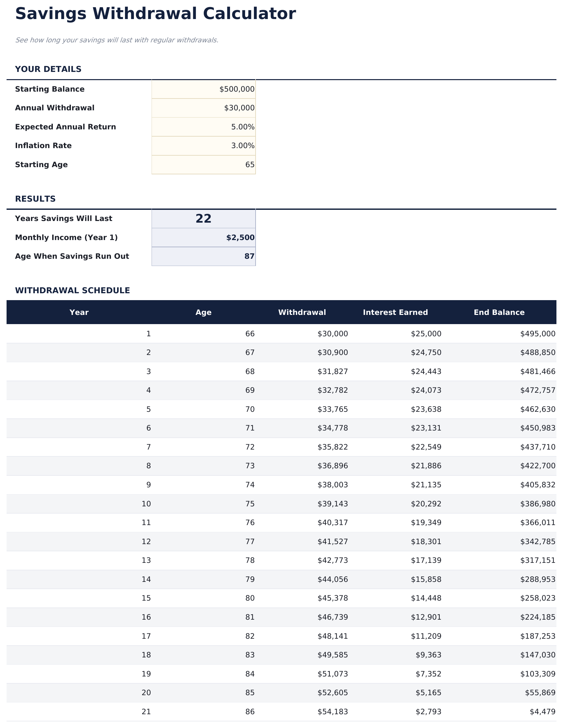Select the Expected Annual Return field
563x728 pixels.
pyautogui.click(x=203, y=126)
